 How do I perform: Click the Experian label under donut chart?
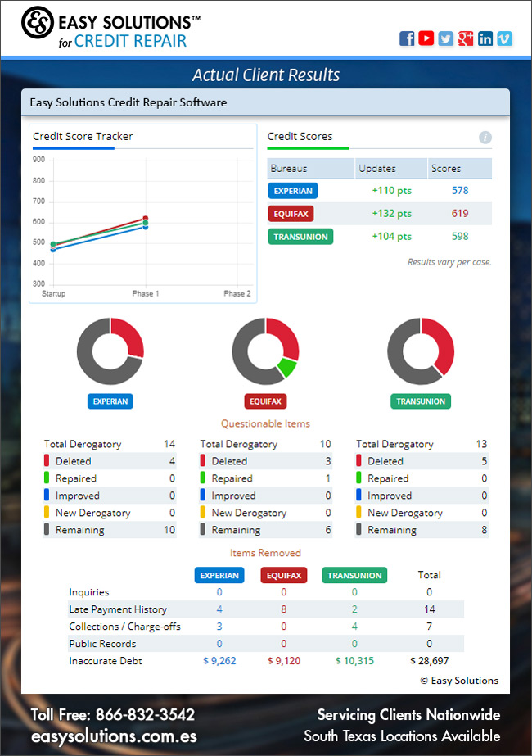coord(110,401)
